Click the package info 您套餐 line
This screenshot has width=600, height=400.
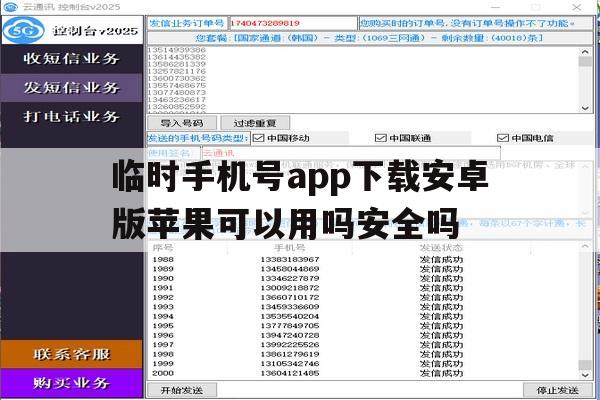click(x=370, y=38)
